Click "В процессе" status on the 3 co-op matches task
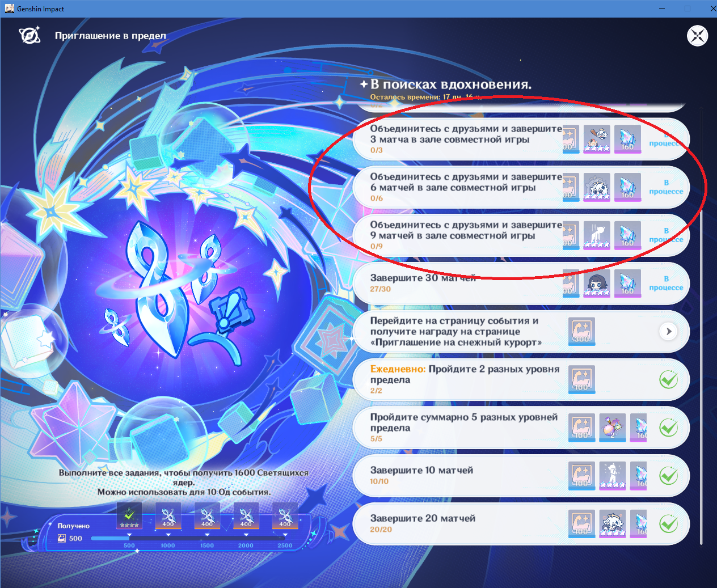The image size is (717, 588). (666, 139)
